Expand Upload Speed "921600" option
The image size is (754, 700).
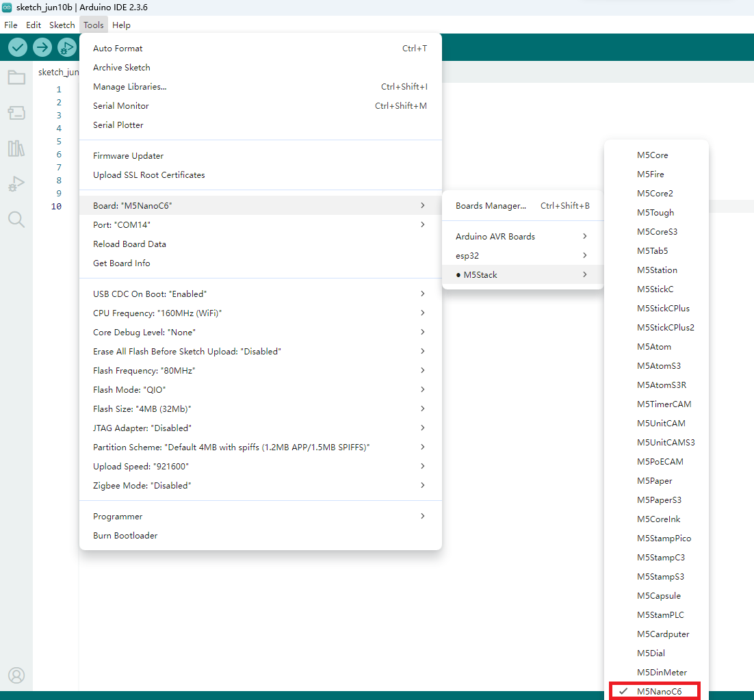coord(260,467)
